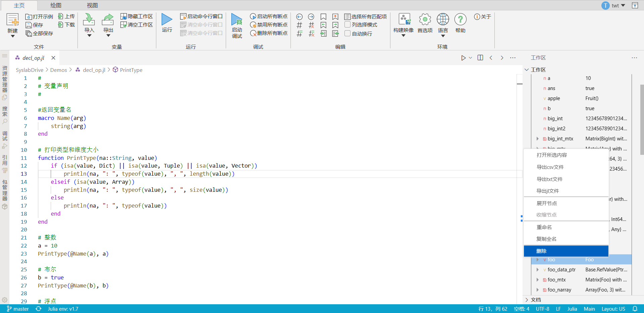Screen dimensions: 644x313
Task: Click sync changes icon in status bar
Action: 39,309
